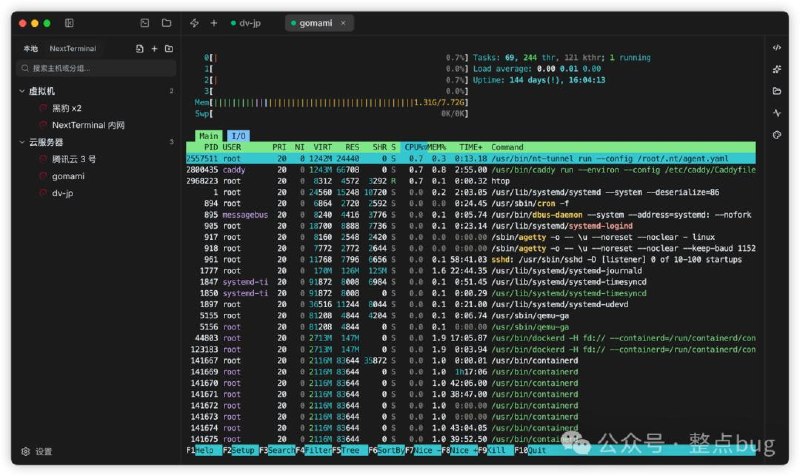This screenshot has width=800, height=476.
Task: Select the dbus-daemon row PID 895
Action: [471, 215]
